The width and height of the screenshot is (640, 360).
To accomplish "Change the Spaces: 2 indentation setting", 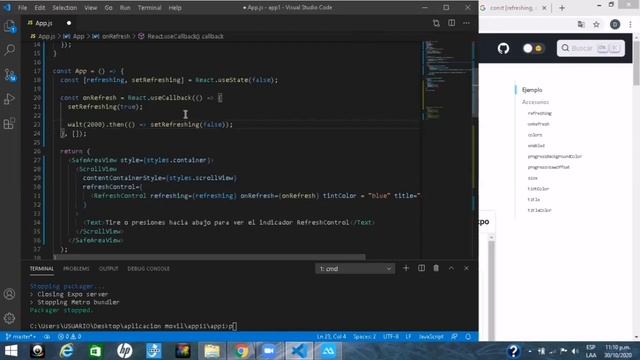I will click(x=364, y=337).
